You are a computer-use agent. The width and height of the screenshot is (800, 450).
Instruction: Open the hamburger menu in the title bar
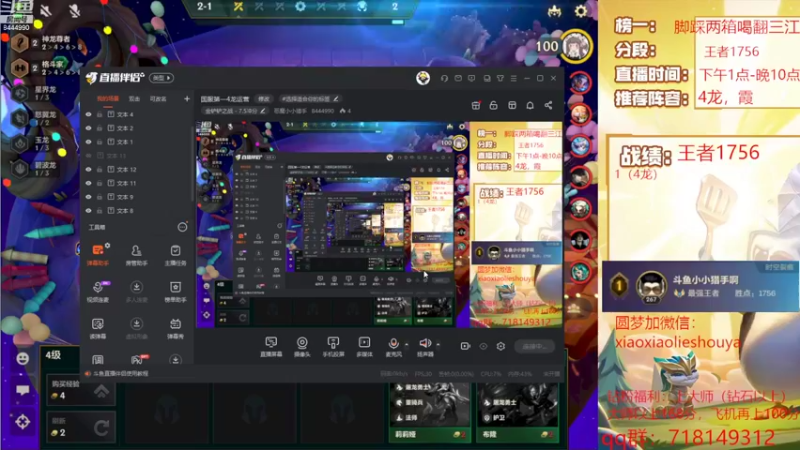pyautogui.click(x=514, y=78)
